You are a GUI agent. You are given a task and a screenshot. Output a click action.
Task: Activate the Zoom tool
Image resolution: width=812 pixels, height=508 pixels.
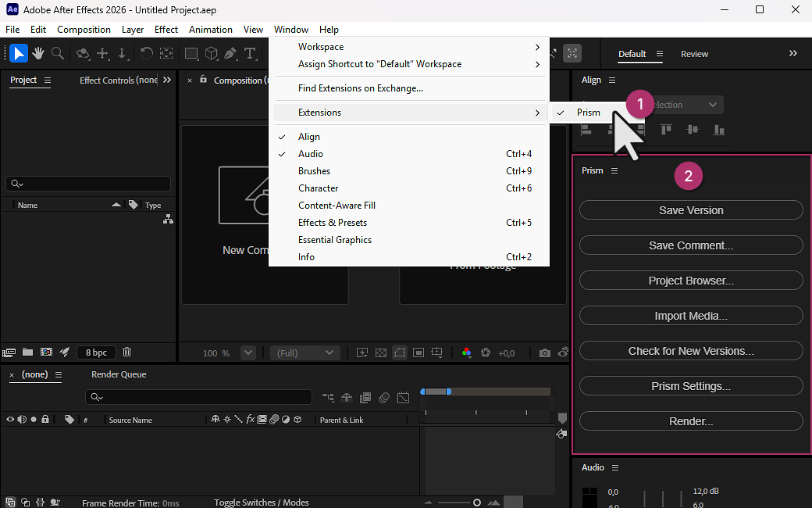57,53
